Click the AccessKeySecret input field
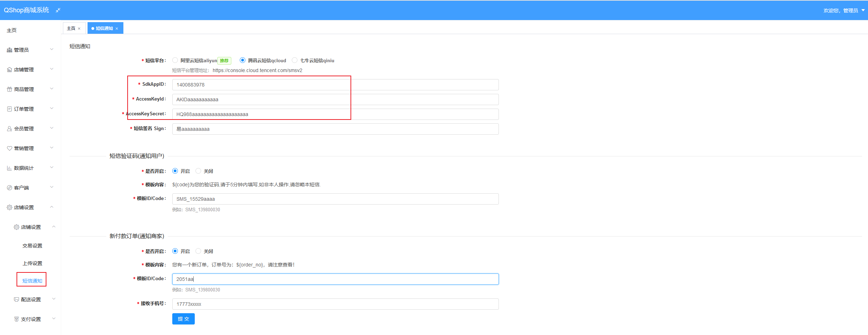 click(335, 114)
